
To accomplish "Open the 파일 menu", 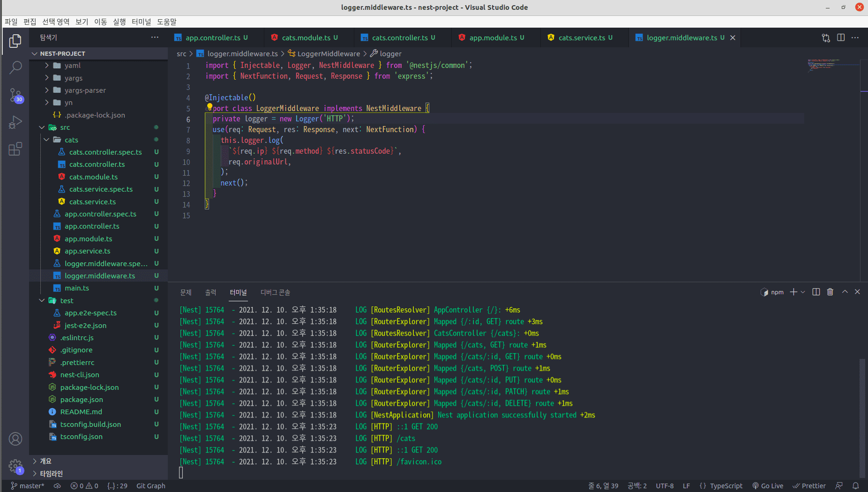I will click(x=11, y=22).
